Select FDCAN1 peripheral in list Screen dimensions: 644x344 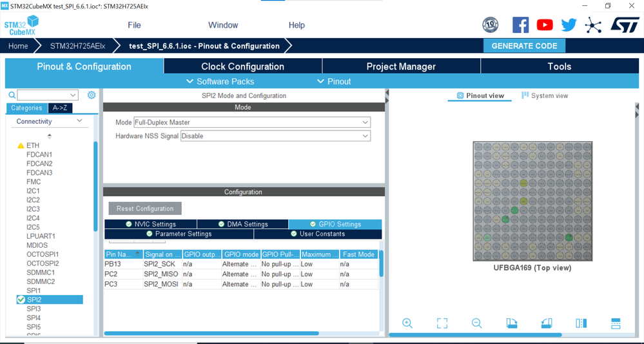click(x=39, y=154)
